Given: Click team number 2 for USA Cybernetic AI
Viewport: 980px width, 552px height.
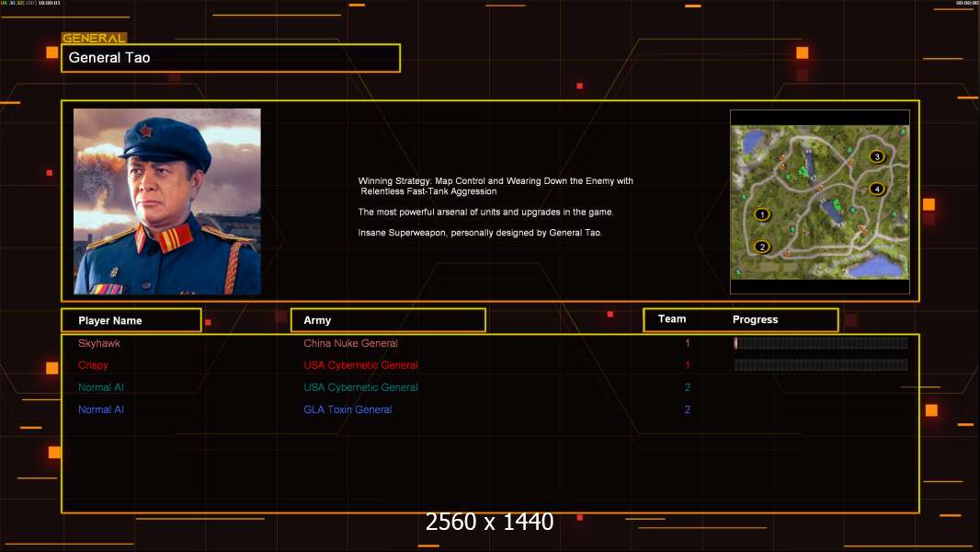Looking at the screenshot, I should [x=688, y=387].
